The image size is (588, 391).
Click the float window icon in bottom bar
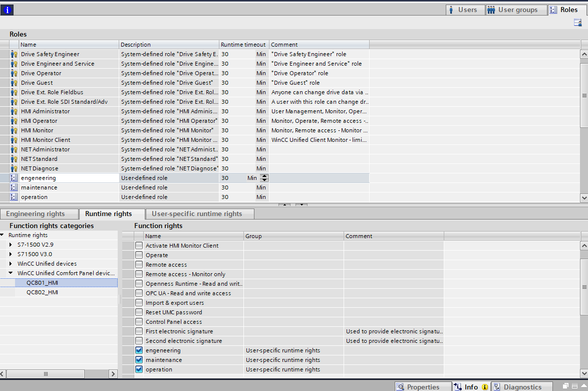[566, 386]
